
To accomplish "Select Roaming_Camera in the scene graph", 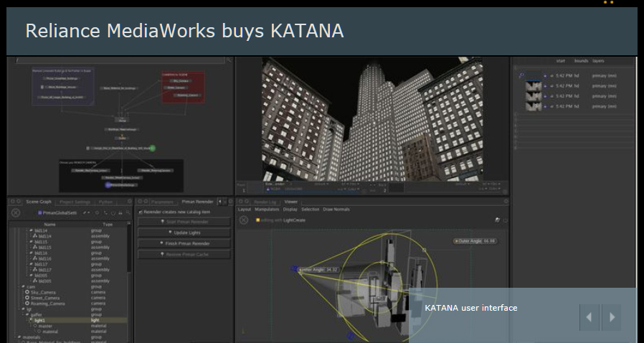I will [47, 304].
